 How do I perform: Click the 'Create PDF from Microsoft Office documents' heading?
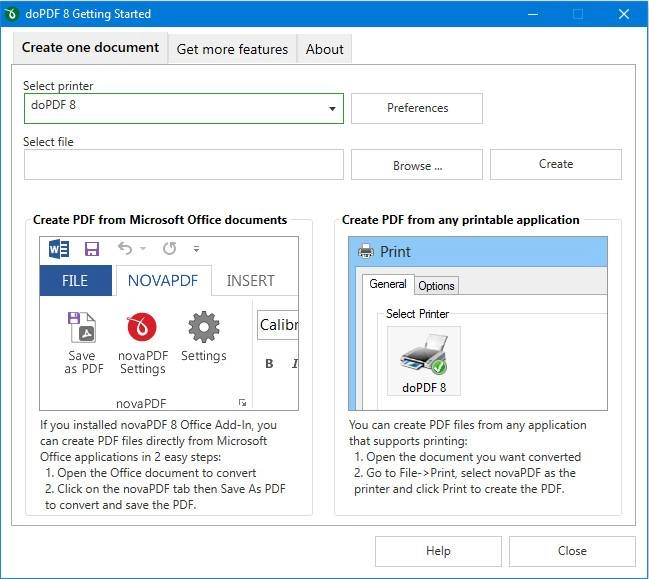click(160, 220)
